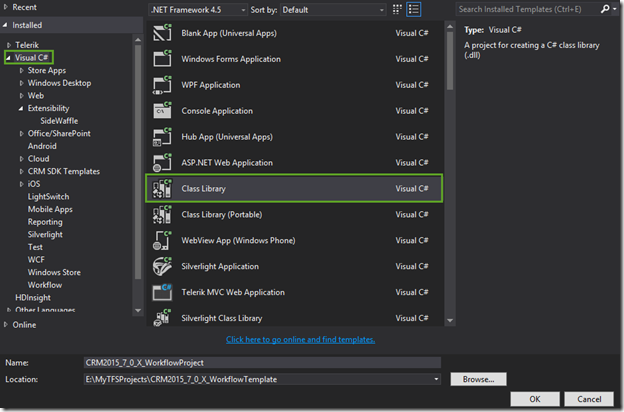Click the Class Library (Portable) template icon
This screenshot has width=624, height=412.
[162, 214]
